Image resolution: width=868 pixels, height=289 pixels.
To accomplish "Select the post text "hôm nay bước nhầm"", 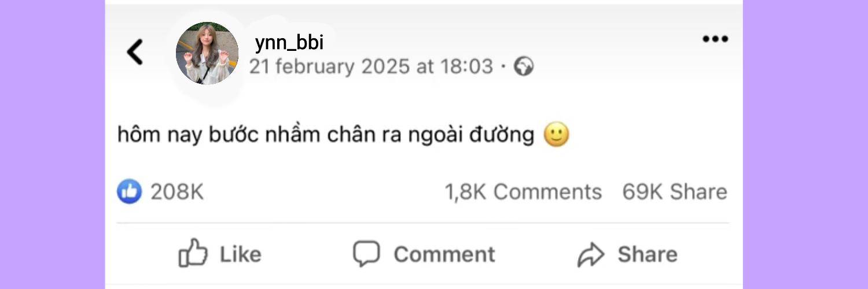I will click(219, 135).
